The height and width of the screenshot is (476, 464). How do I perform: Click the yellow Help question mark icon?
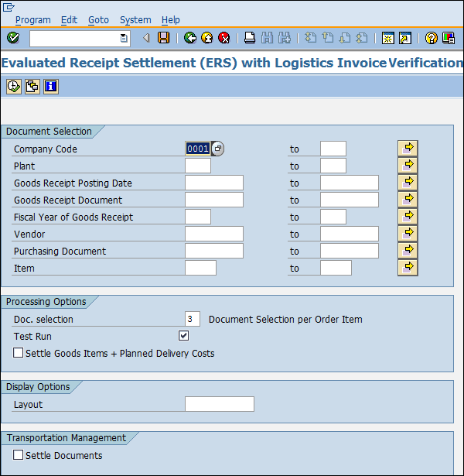432,38
